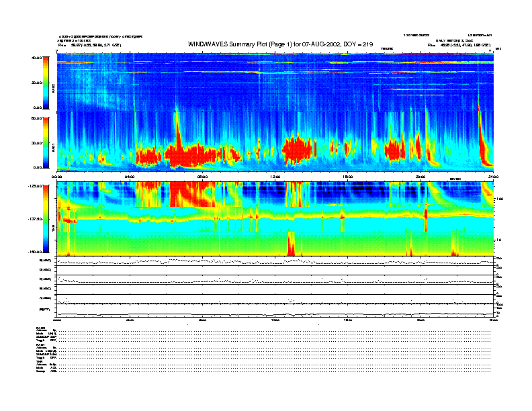Image resolution: width=532 pixels, height=411 pixels.
Task: Click the 08:00 tick label below RAD1 panel
Action: click(202, 177)
